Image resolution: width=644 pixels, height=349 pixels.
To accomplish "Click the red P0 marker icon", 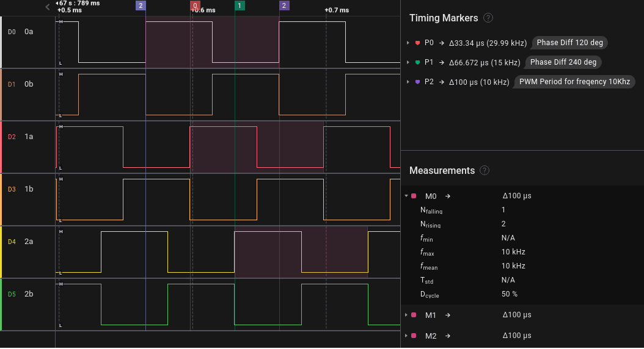I will point(417,43).
